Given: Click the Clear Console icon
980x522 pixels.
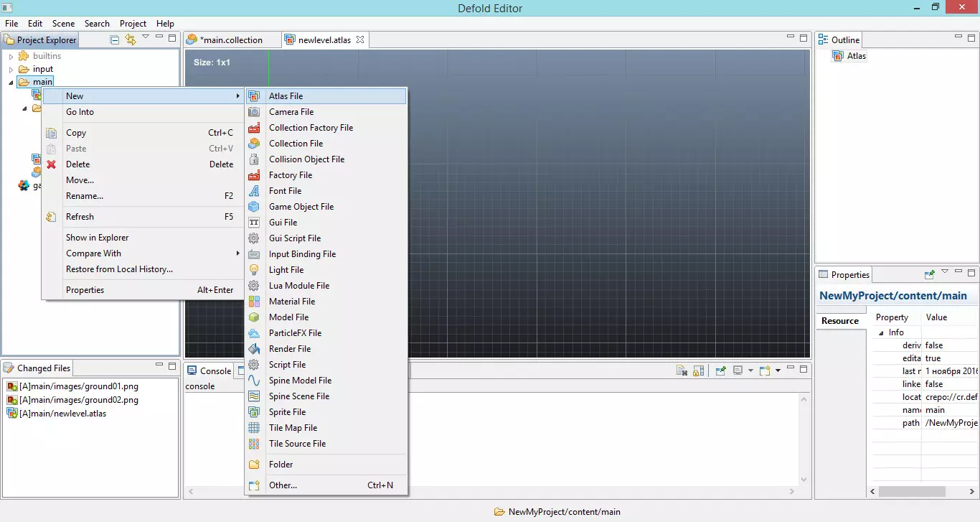Looking at the screenshot, I should tap(682, 370).
